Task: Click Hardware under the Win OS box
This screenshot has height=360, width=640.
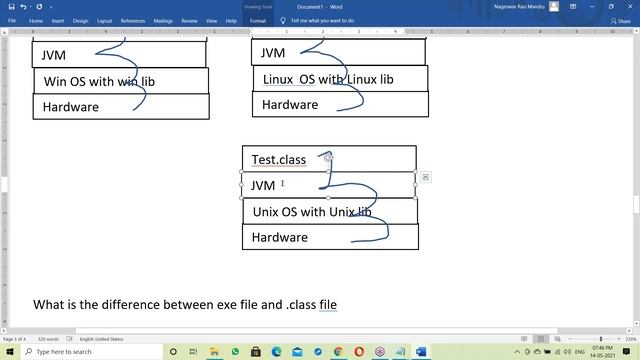Action: (x=71, y=107)
